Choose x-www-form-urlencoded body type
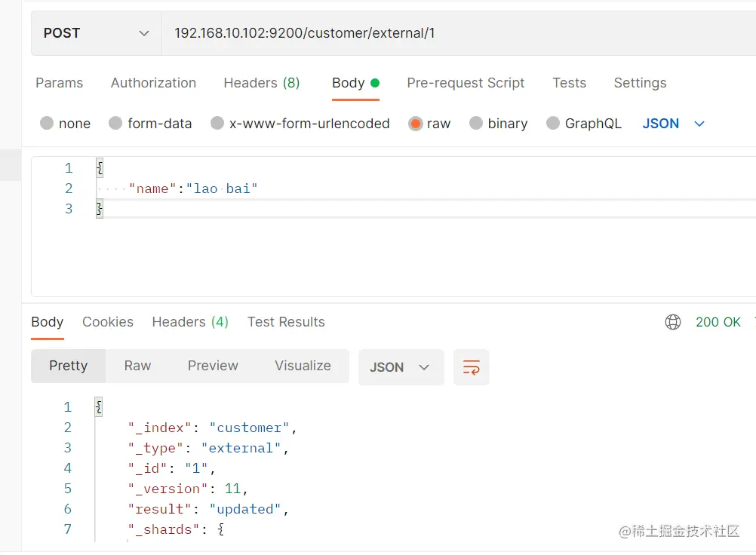Screen dimensions: 756x555 [217, 124]
